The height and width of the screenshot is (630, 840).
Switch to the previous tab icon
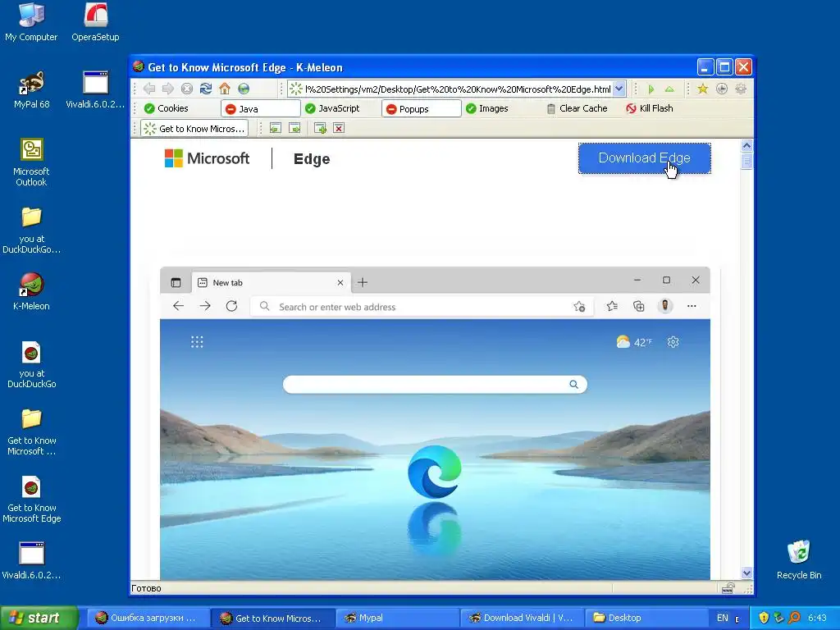point(276,128)
